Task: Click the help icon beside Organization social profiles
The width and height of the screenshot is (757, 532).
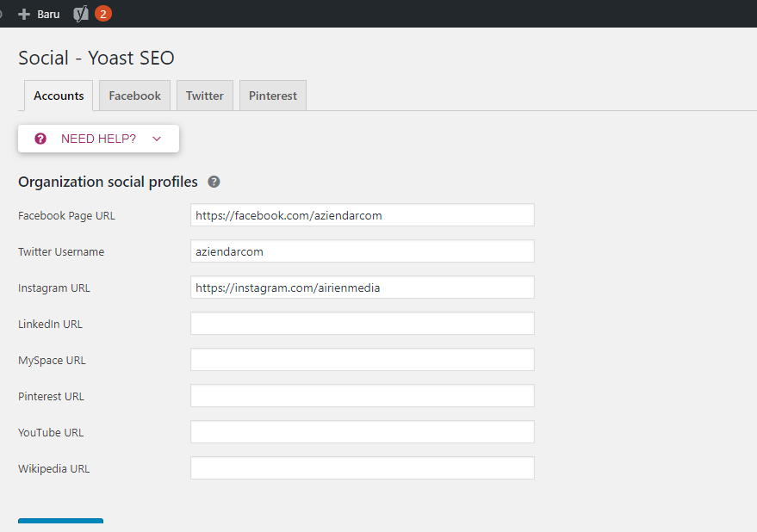Action: 214,182
